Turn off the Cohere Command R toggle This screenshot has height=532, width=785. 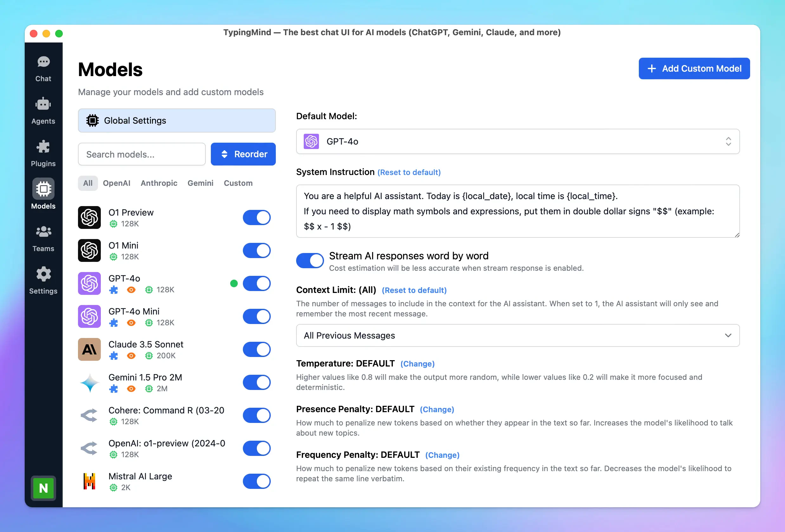[x=257, y=415]
